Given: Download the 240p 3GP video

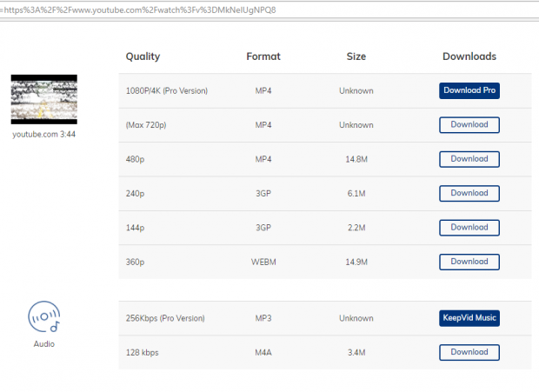Looking at the screenshot, I should point(469,193).
